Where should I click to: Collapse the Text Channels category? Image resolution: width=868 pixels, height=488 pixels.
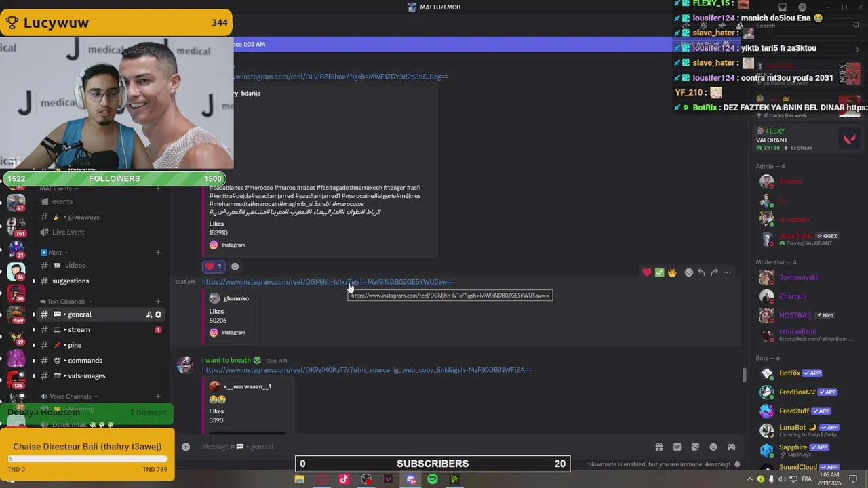tap(66, 302)
